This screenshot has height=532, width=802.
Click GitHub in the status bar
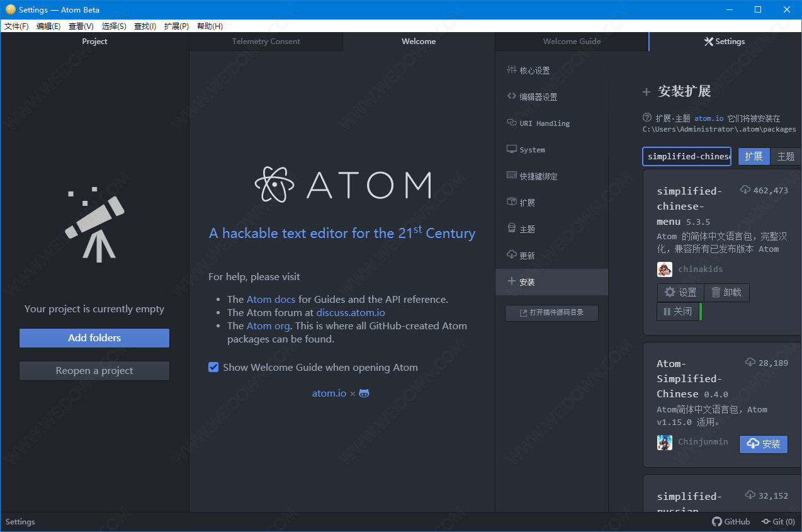tap(731, 522)
